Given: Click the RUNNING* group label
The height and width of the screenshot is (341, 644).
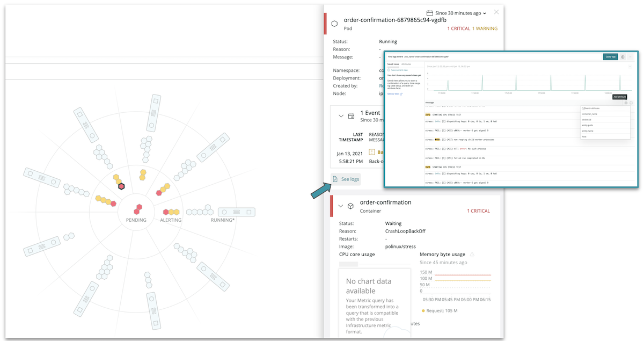Looking at the screenshot, I should [x=223, y=220].
